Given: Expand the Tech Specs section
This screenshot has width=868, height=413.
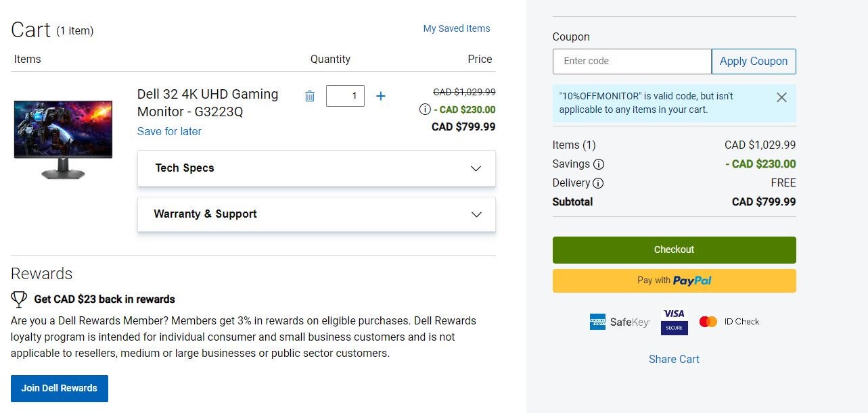Looking at the screenshot, I should tap(317, 168).
